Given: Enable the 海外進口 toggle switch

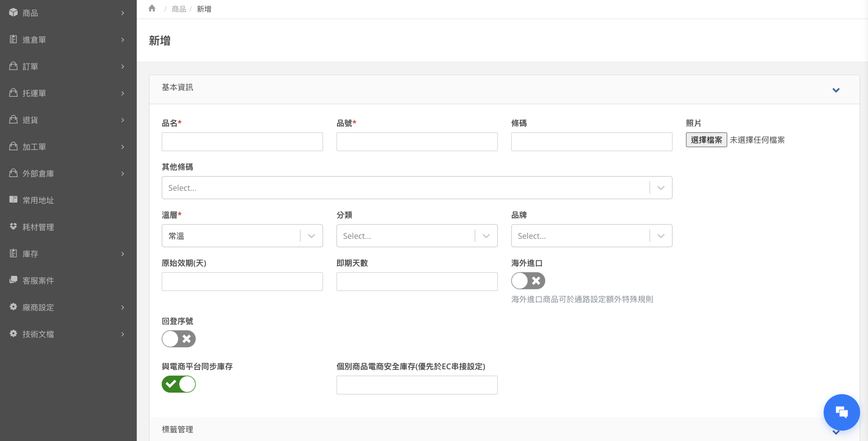Looking at the screenshot, I should click(x=528, y=281).
